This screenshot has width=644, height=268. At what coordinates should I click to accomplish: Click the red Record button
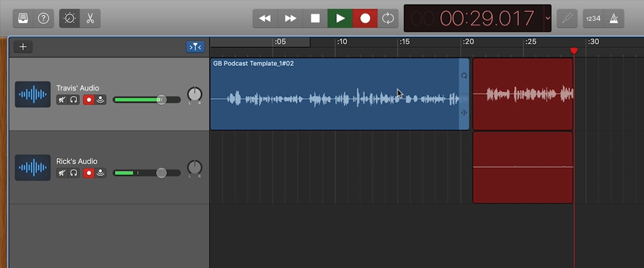[x=365, y=18]
